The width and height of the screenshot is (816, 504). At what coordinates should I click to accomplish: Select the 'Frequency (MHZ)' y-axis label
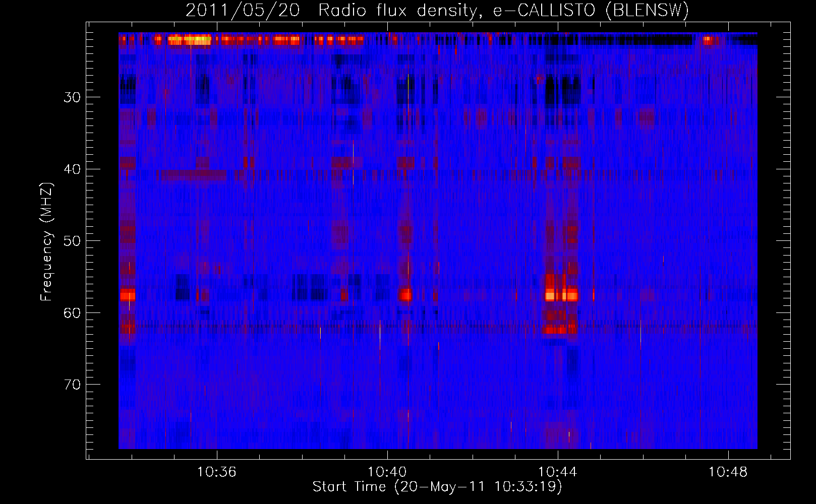tap(46, 242)
